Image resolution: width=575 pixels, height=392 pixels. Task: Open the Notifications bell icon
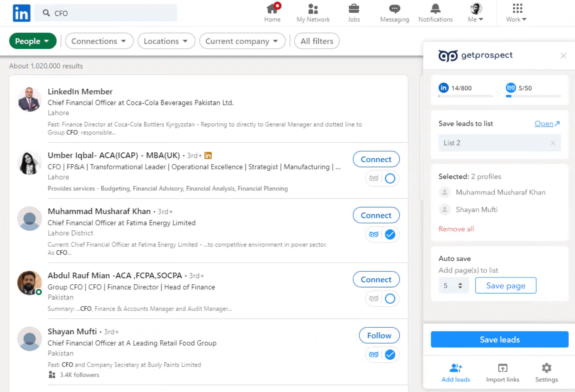click(435, 9)
